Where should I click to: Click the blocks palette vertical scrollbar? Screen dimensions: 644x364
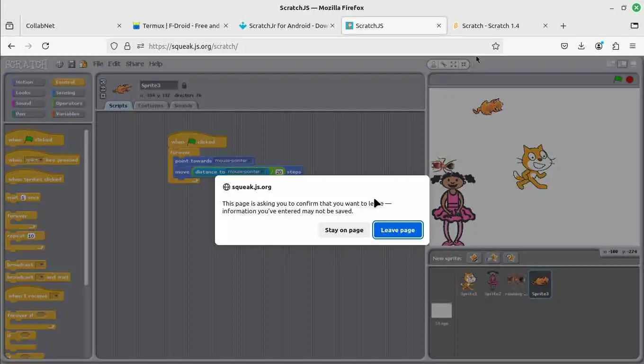pyautogui.click(x=86, y=207)
